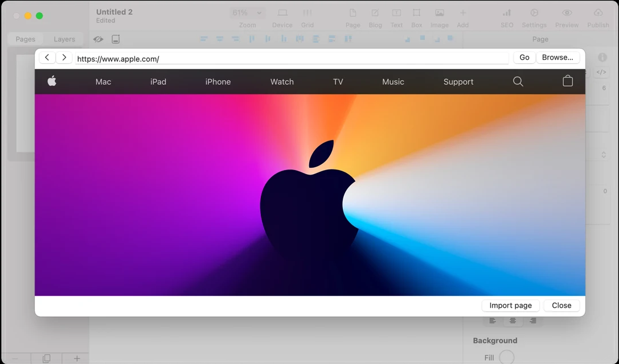Go forward with the right arrow button
This screenshot has width=619, height=364.
[x=64, y=57]
